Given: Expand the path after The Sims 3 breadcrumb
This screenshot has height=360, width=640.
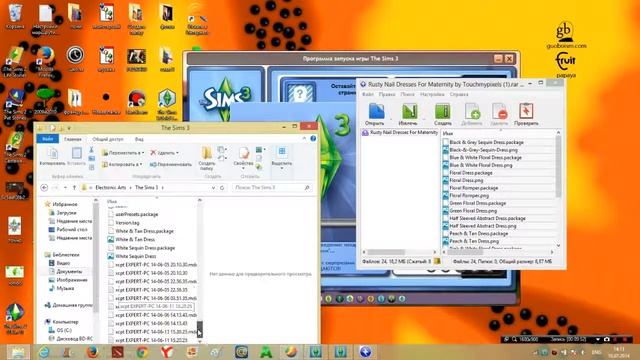Looking at the screenshot, I should 162,188.
